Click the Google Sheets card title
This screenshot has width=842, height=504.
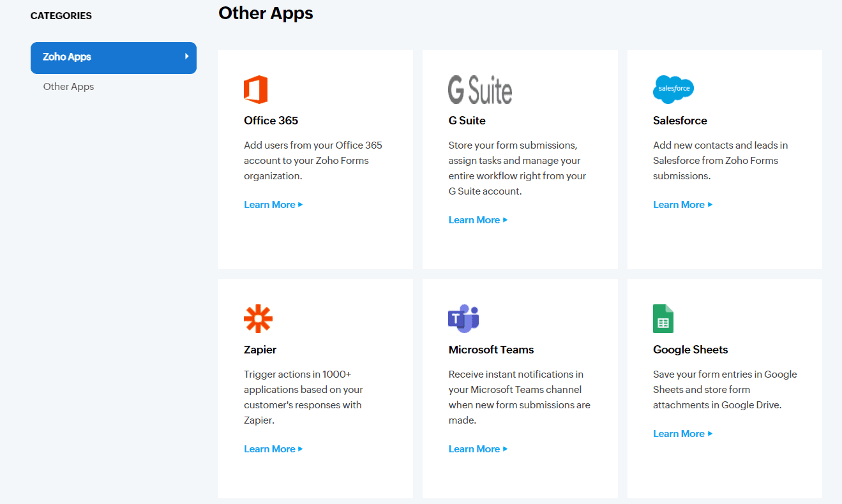coord(690,350)
